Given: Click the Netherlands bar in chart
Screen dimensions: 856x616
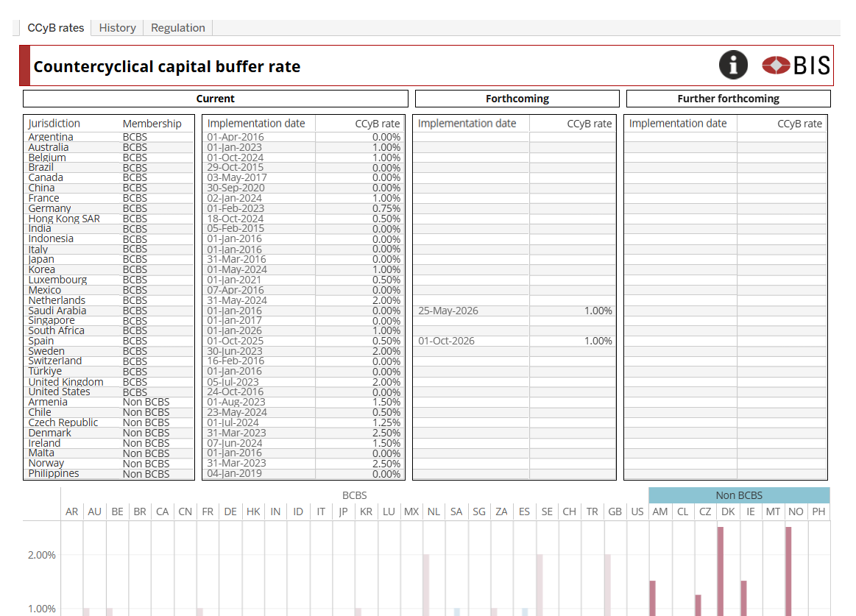Looking at the screenshot, I should (426, 585).
